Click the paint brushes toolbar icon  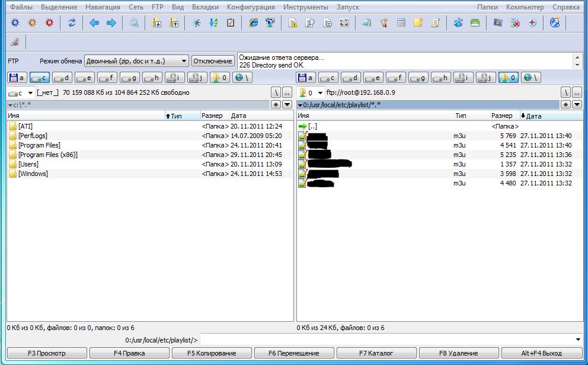pyautogui.click(x=384, y=23)
